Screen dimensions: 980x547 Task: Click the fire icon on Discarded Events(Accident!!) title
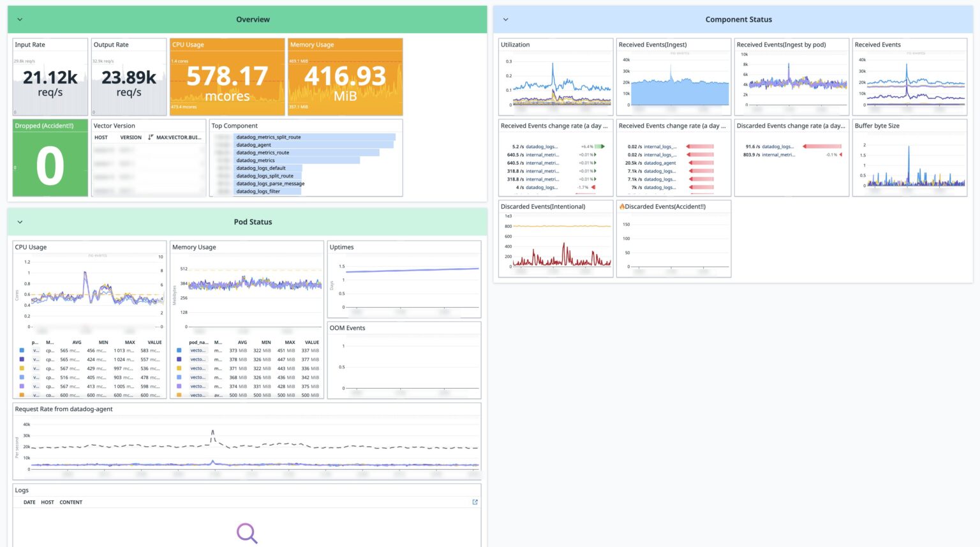point(623,206)
